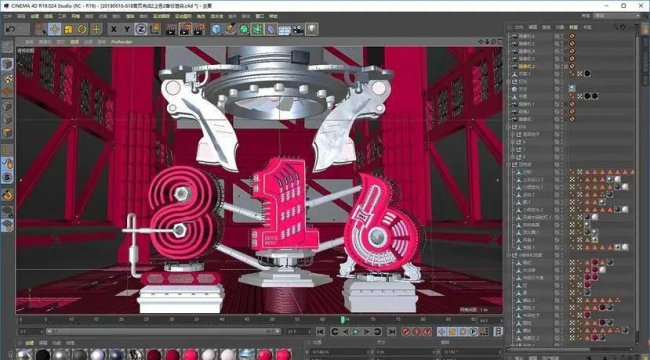Toggle Z axis lock

click(141, 29)
